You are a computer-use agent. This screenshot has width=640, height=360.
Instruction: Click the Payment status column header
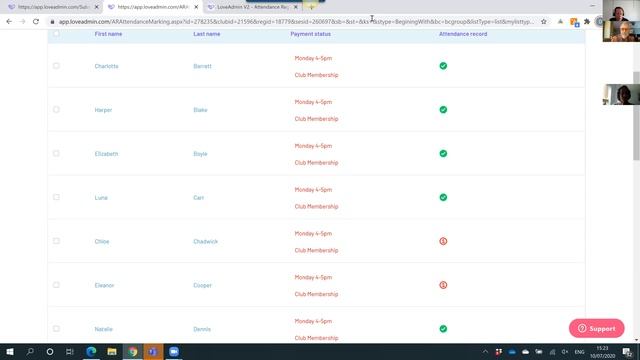311,34
